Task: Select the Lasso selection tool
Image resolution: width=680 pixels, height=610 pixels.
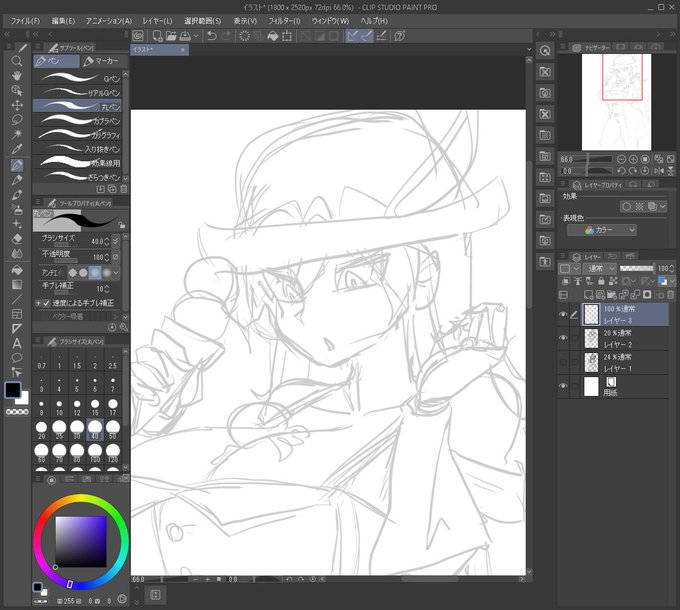Action: pos(16,120)
